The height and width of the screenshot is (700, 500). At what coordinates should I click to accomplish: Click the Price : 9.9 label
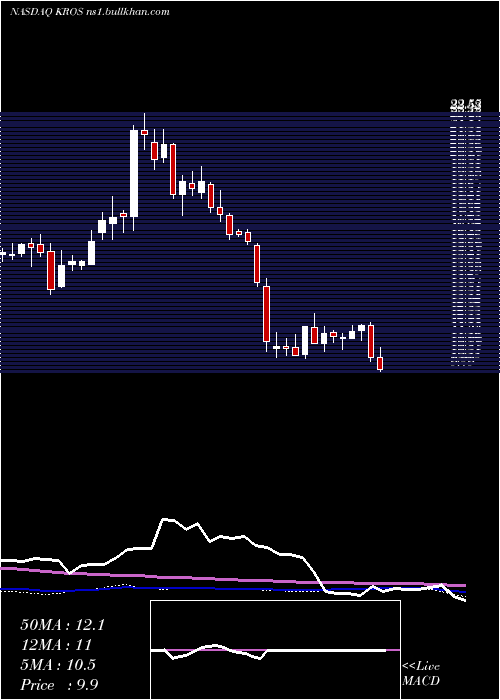[59, 685]
